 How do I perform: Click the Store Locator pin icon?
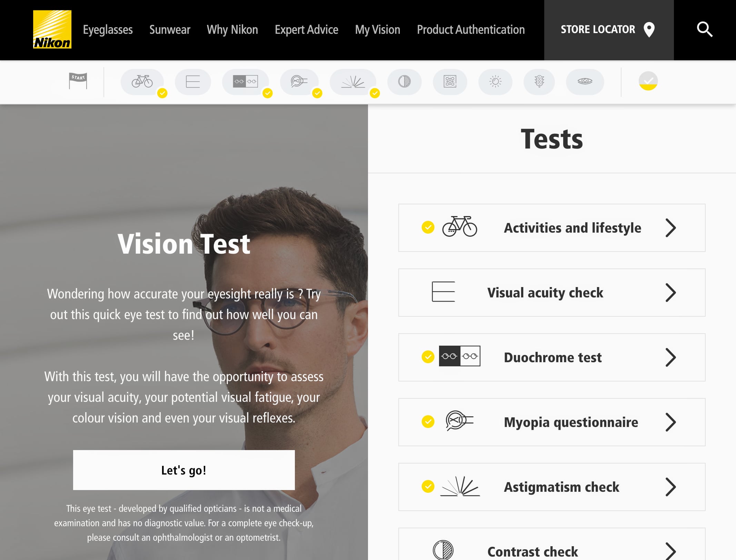[649, 29]
